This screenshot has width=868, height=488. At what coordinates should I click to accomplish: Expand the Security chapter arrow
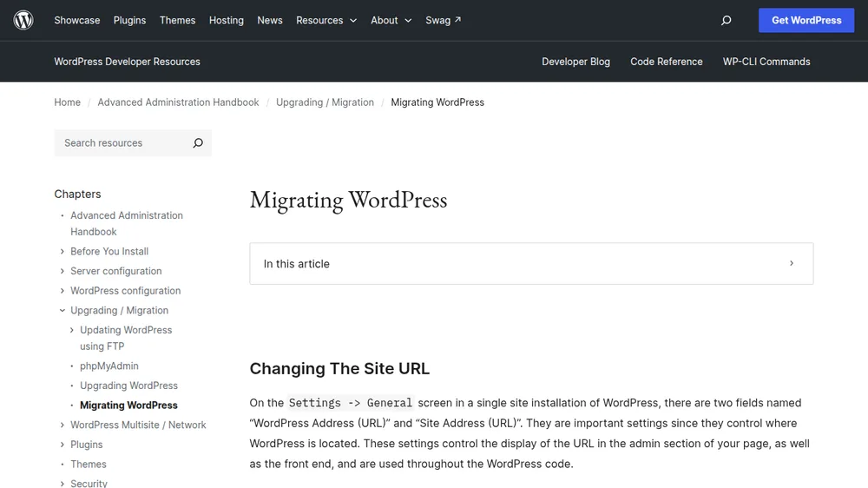pos(62,484)
